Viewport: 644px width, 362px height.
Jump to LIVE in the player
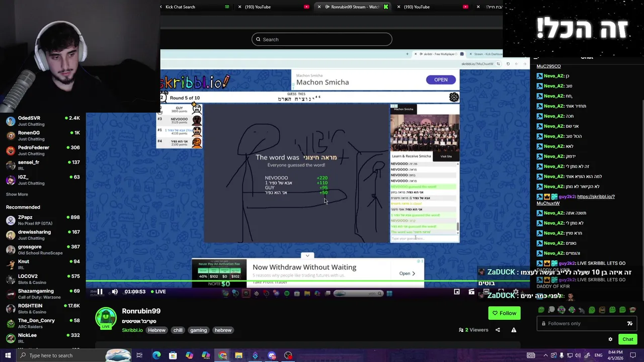157,292
